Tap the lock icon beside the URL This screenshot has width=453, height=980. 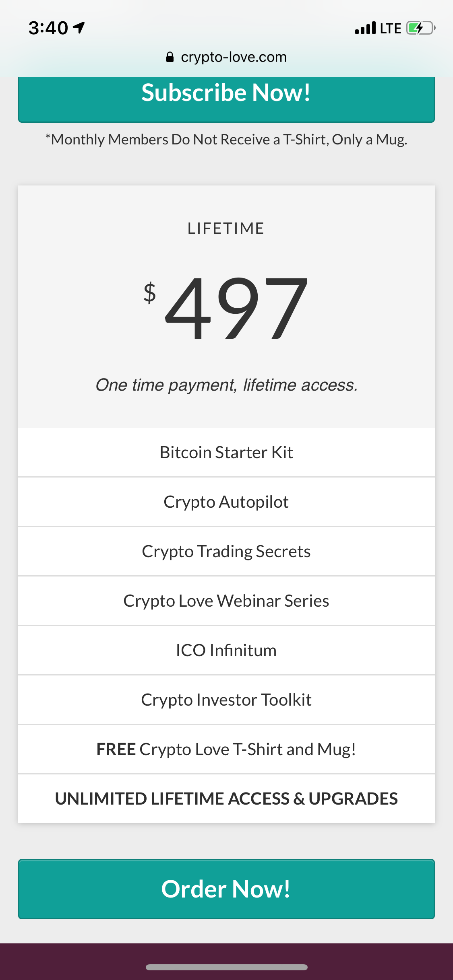(x=170, y=57)
